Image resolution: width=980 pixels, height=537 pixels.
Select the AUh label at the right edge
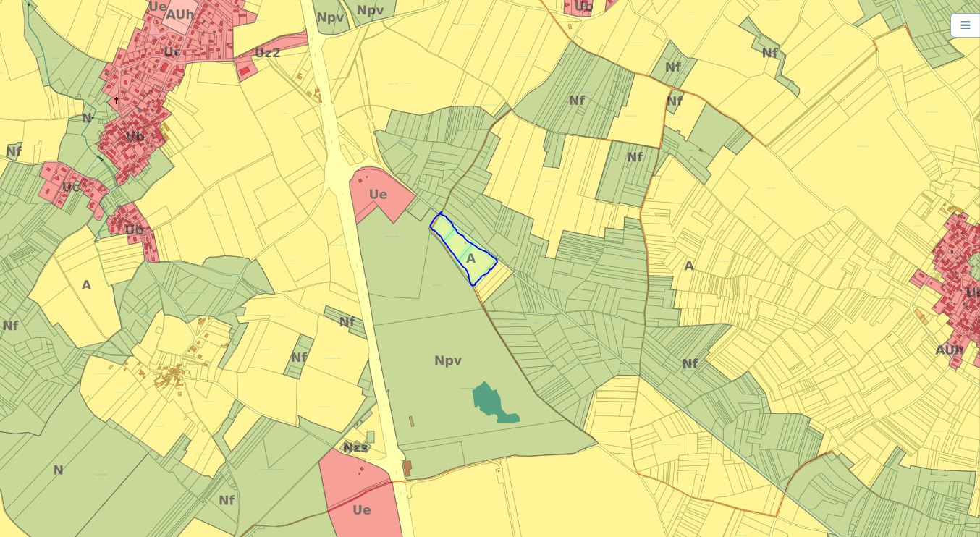pyautogui.click(x=949, y=350)
